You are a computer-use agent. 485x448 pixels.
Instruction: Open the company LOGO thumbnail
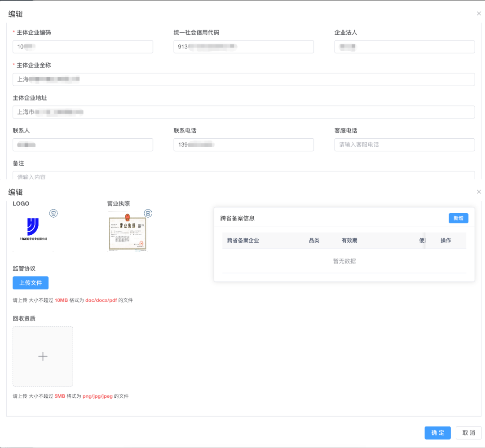point(33,230)
